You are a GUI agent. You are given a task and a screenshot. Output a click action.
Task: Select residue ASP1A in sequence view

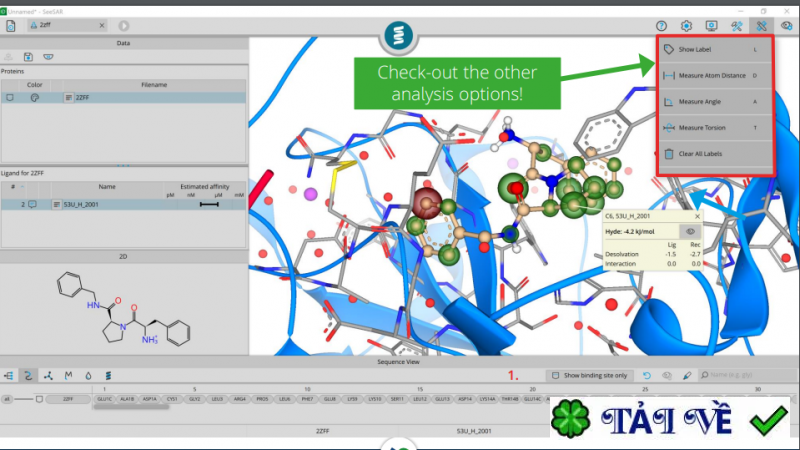coord(149,399)
